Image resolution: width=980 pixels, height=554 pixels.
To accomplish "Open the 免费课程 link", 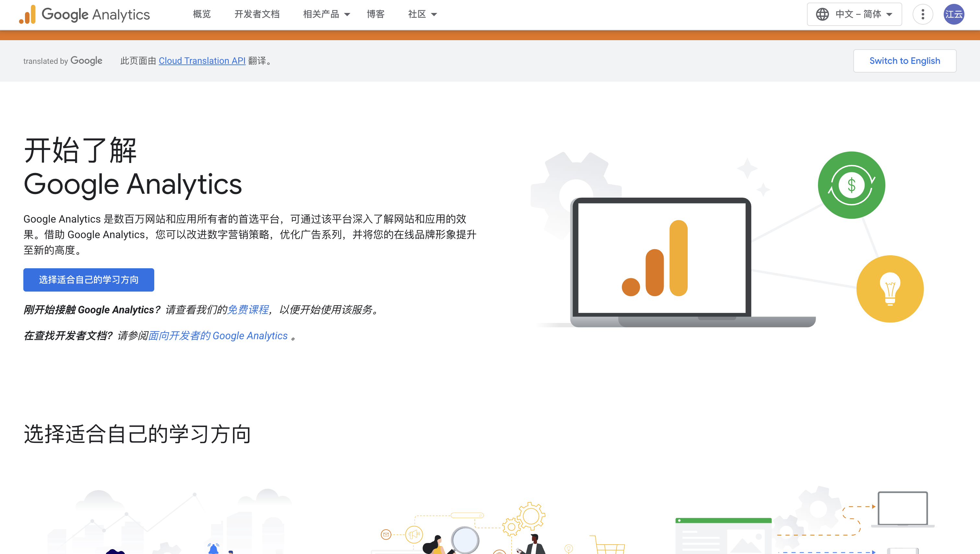I will pos(248,310).
